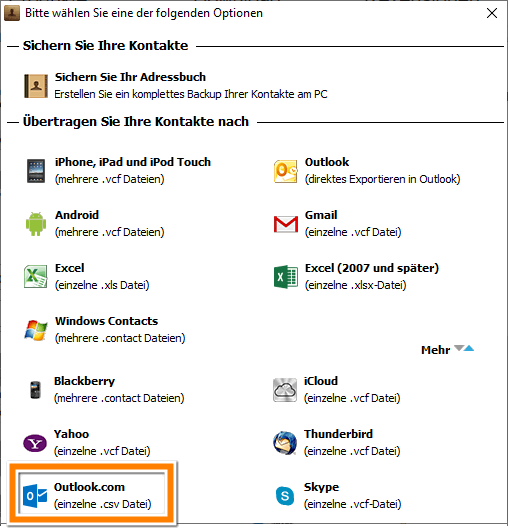510x529 pixels.
Task: Select the Android export option label
Action: coord(77,215)
